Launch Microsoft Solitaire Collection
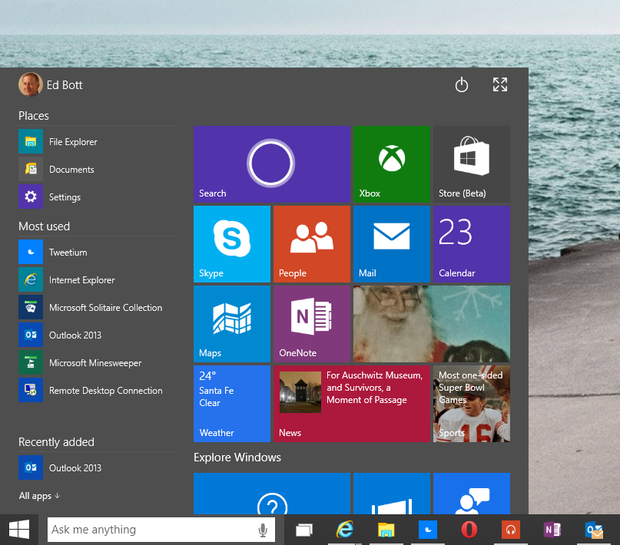Screen dimensions: 620x545 104,308
